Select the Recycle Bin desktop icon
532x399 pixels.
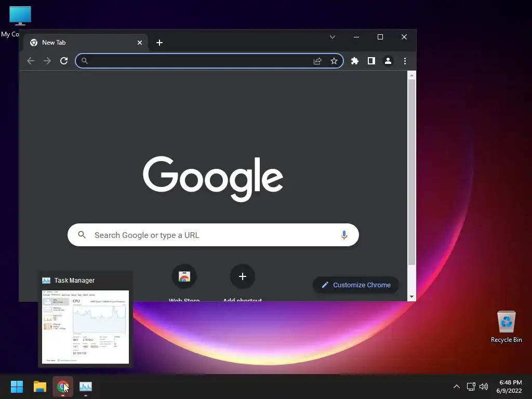pyautogui.click(x=506, y=327)
